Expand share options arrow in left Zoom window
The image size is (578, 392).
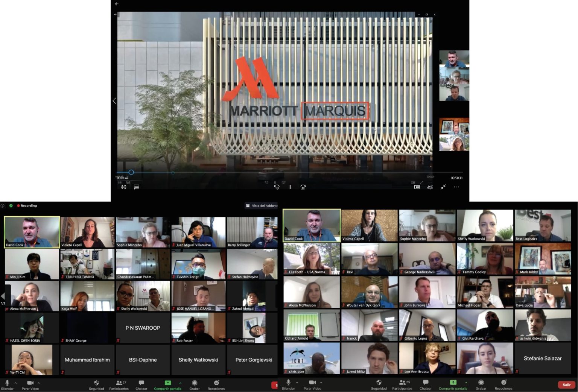(180, 383)
